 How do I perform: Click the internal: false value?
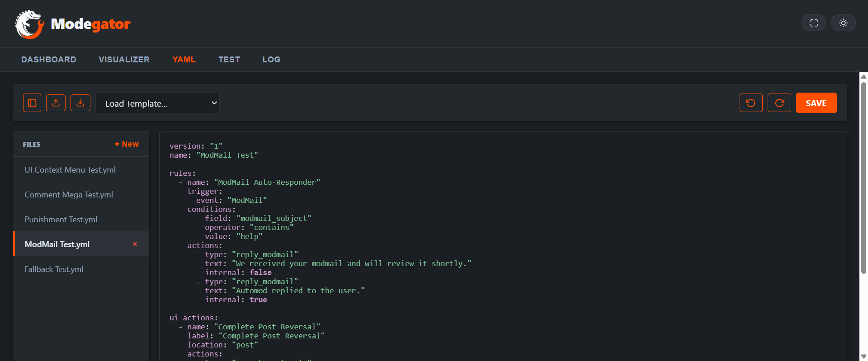point(260,272)
